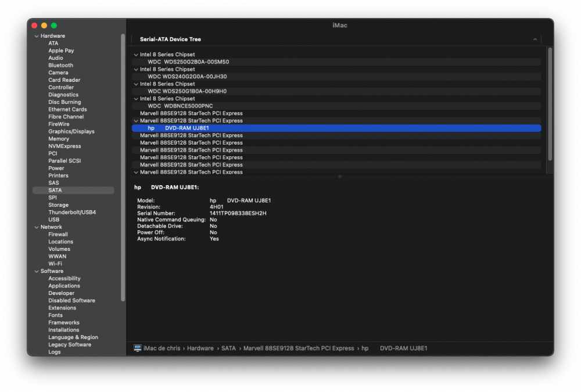Select the WDC WDS250G2B0A-00SM50 drive row
Image resolution: width=581 pixels, height=392 pixels.
point(336,62)
